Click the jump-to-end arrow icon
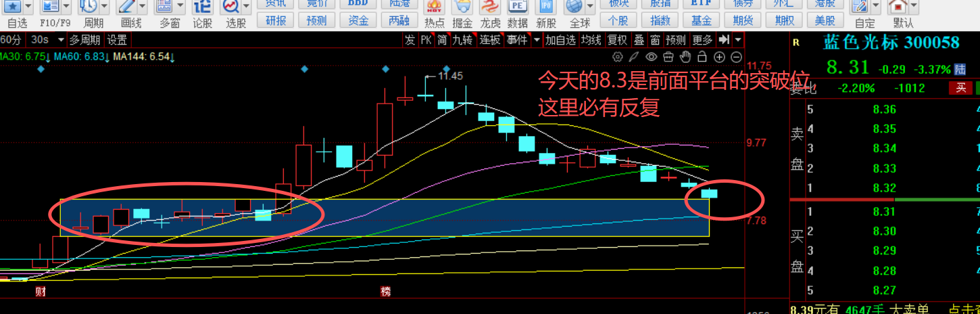The width and height of the screenshot is (980, 314). click(x=724, y=40)
